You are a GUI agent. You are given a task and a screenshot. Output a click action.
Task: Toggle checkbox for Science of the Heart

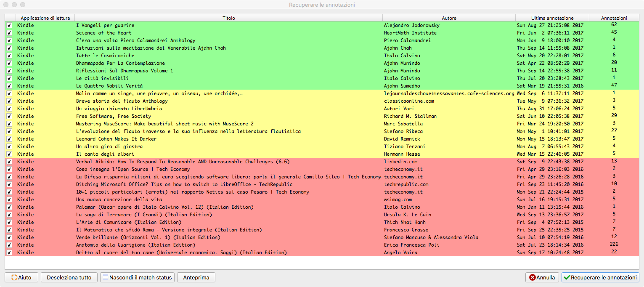click(x=9, y=33)
